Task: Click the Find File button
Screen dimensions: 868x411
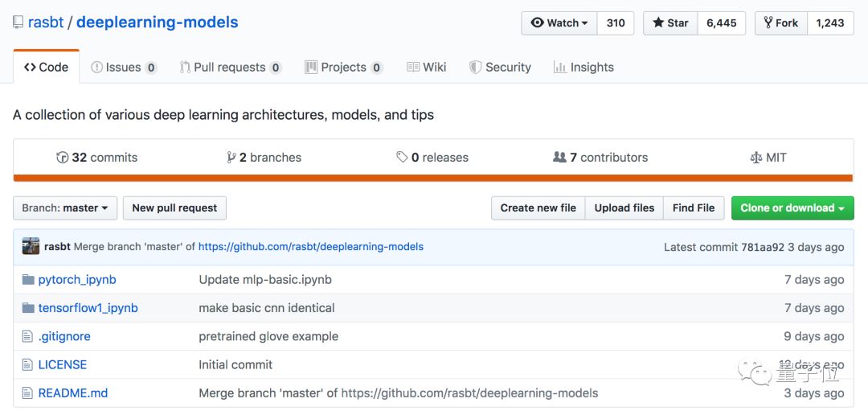Action: 693,208
